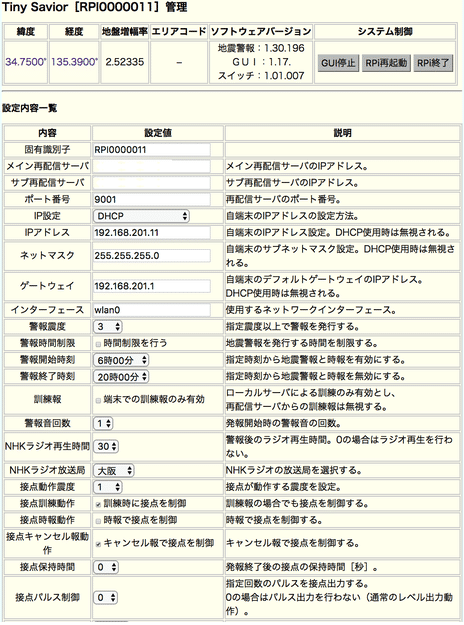The width and height of the screenshot is (464, 625).
Task: Click the インターフェース field wlan0
Action: coord(151,310)
